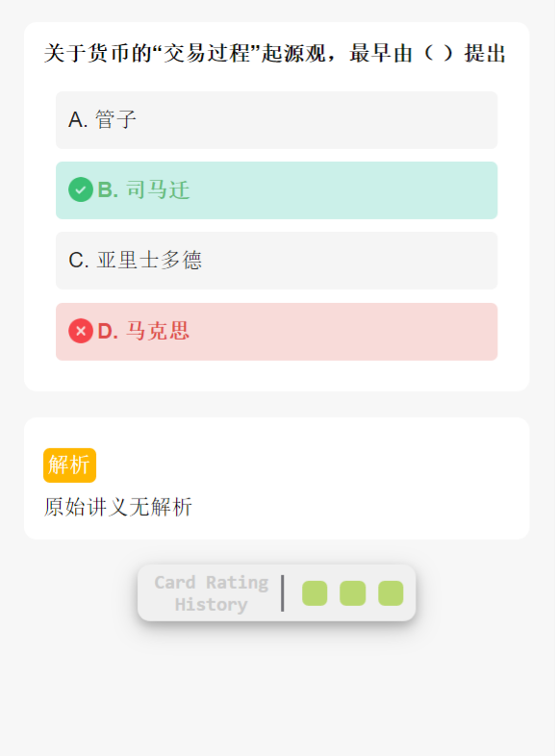Select answer option C. 亚里士多德

[276, 261]
